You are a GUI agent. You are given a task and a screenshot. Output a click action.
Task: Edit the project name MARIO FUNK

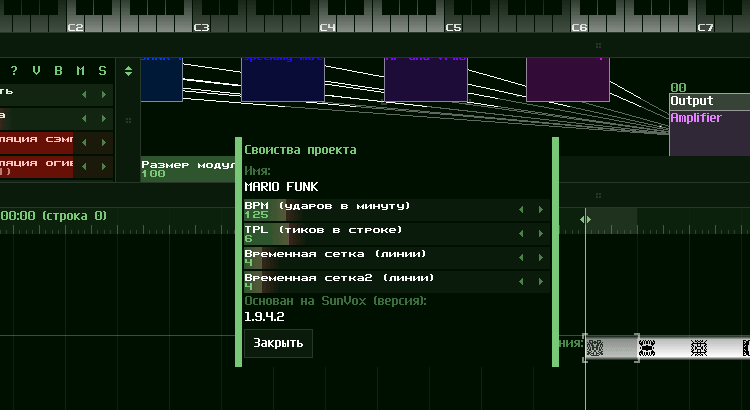[x=281, y=187]
